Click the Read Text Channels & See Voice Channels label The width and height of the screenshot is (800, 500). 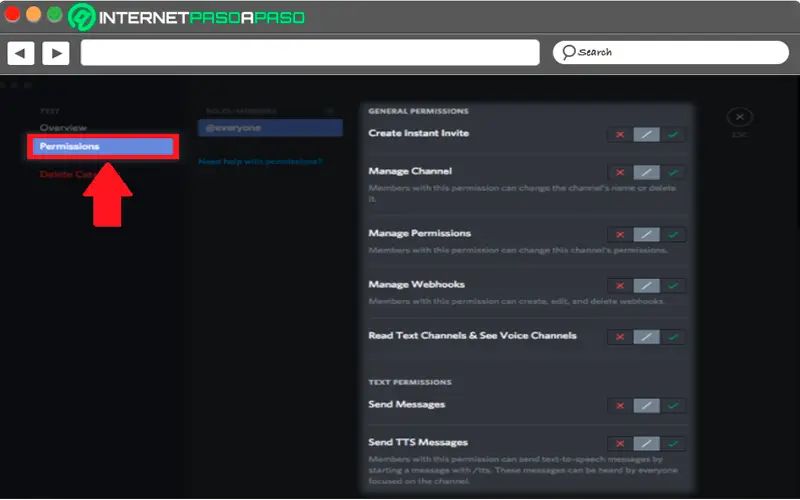[x=472, y=335]
